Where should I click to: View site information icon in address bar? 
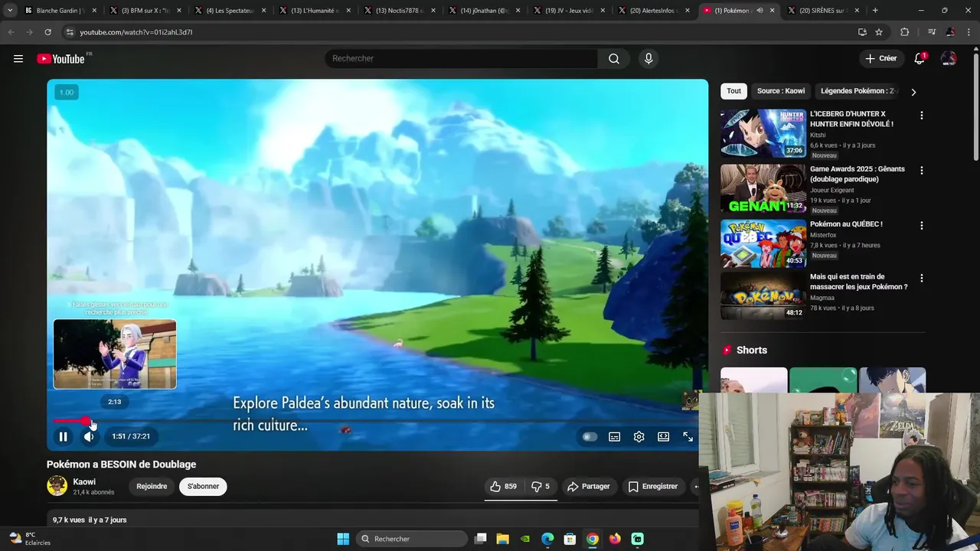(69, 32)
